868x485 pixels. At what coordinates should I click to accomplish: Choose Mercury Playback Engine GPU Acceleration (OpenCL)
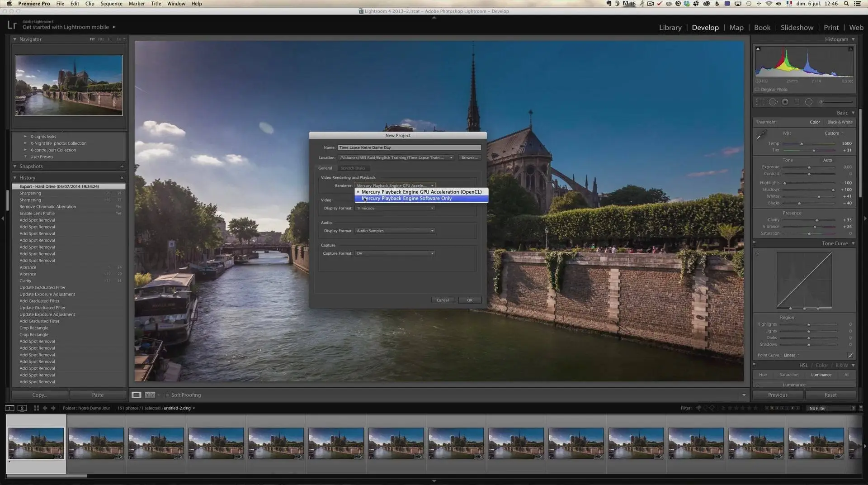[x=421, y=192]
